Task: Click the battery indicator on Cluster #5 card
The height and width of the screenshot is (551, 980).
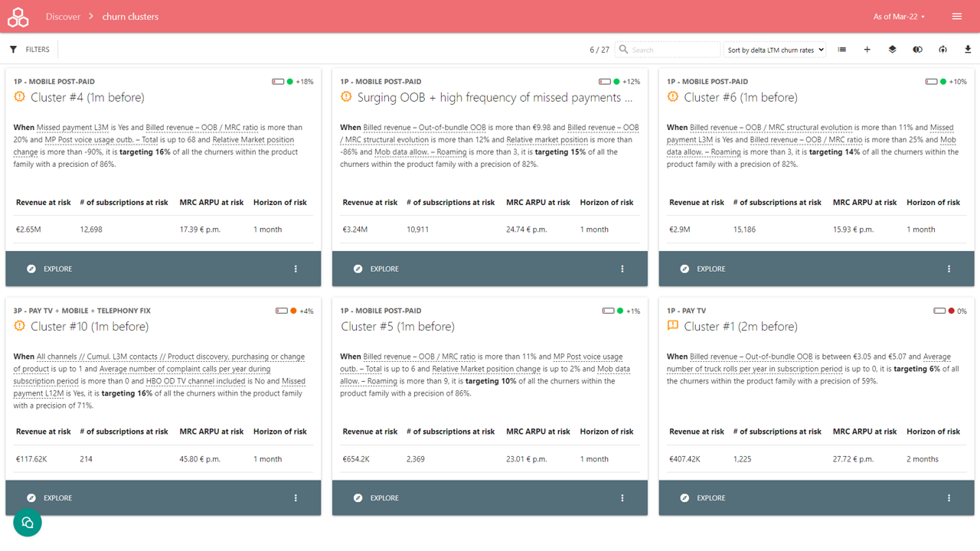Action: [x=608, y=311]
